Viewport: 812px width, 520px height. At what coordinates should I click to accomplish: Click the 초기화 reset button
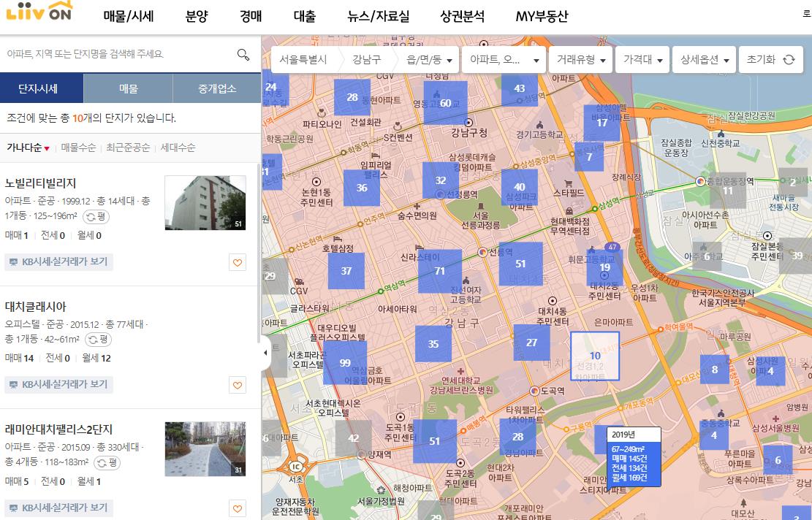click(770, 59)
